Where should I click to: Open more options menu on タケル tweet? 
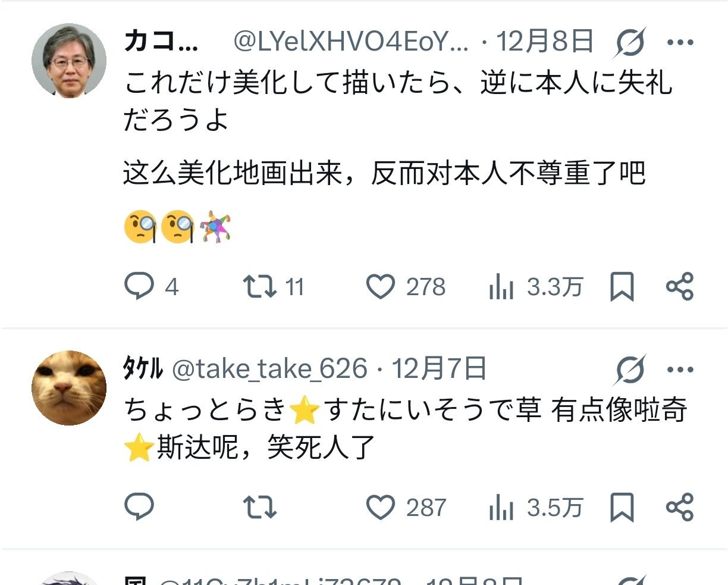(680, 370)
